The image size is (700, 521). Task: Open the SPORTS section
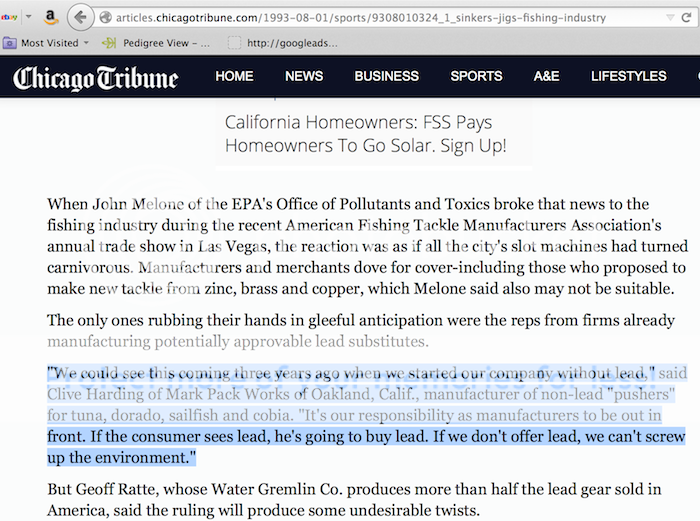[476, 76]
